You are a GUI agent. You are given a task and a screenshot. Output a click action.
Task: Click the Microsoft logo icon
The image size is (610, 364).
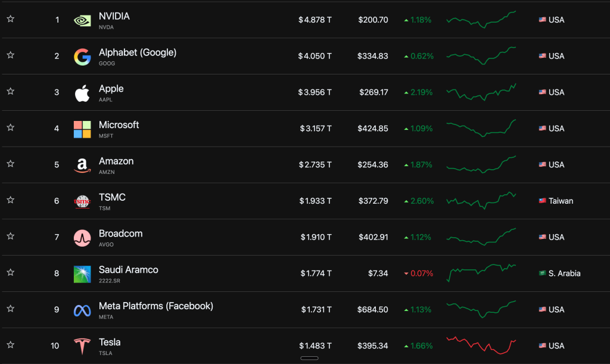click(x=82, y=129)
